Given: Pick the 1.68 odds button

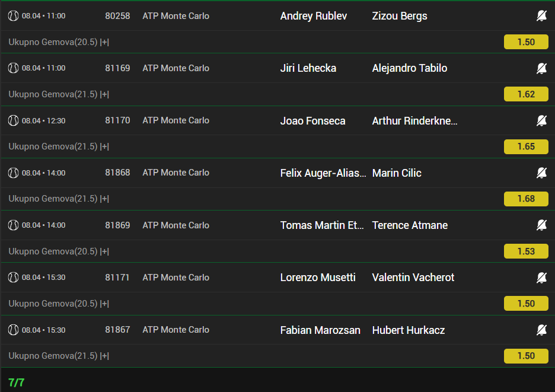Looking at the screenshot, I should click(525, 199).
